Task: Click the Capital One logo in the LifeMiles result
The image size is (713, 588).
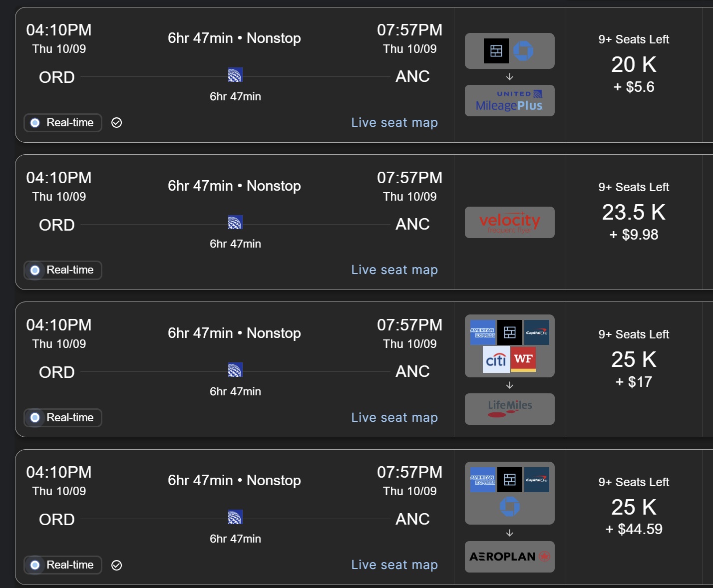Action: pyautogui.click(x=537, y=332)
